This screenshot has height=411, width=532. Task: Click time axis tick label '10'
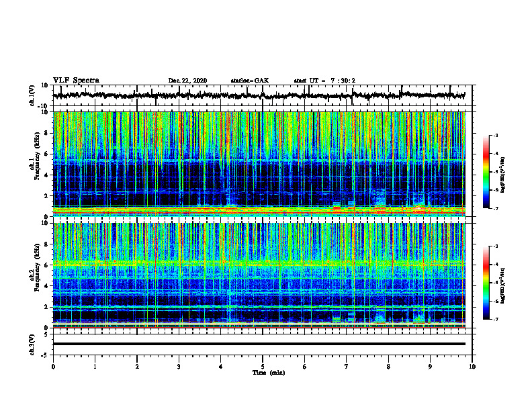472,367
